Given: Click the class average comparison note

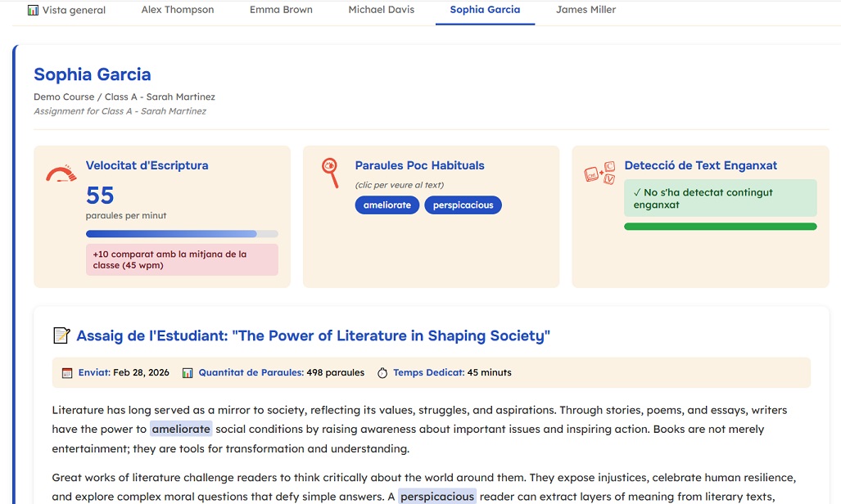Looking at the screenshot, I should (182, 259).
